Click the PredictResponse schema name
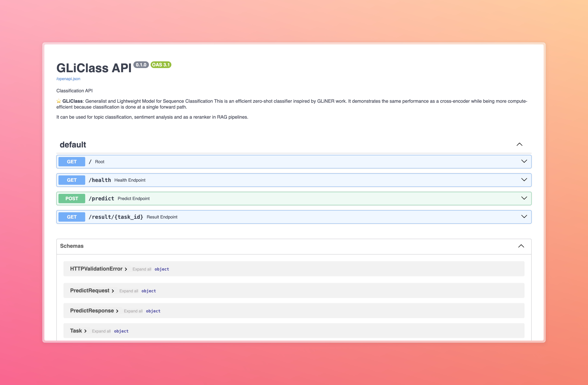This screenshot has width=588, height=385. click(x=92, y=311)
